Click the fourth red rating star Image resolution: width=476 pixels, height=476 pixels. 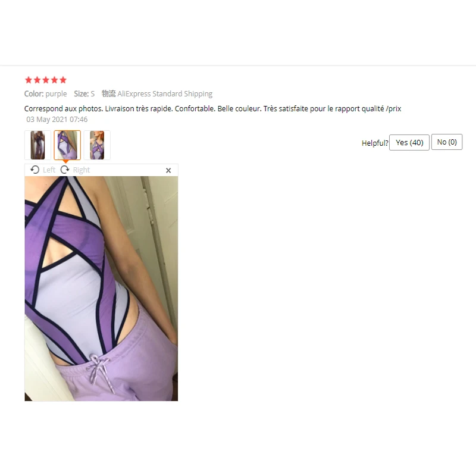point(54,80)
